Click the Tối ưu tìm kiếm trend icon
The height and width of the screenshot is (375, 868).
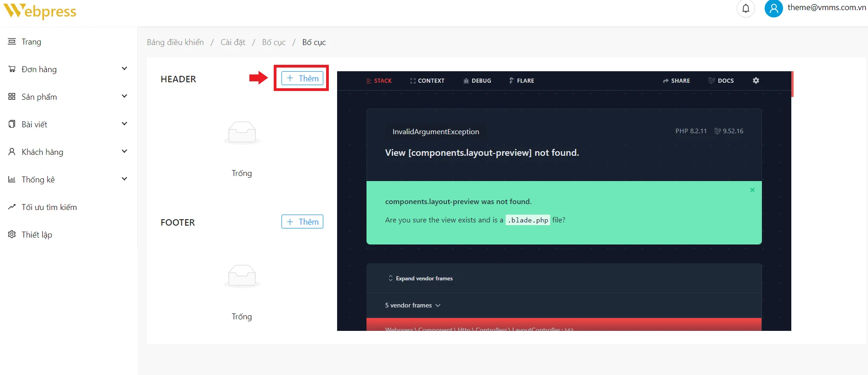12,207
